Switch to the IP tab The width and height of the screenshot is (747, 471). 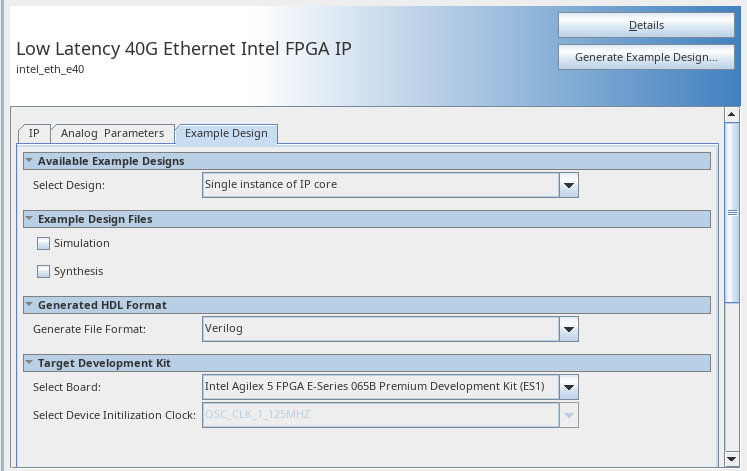tap(34, 133)
